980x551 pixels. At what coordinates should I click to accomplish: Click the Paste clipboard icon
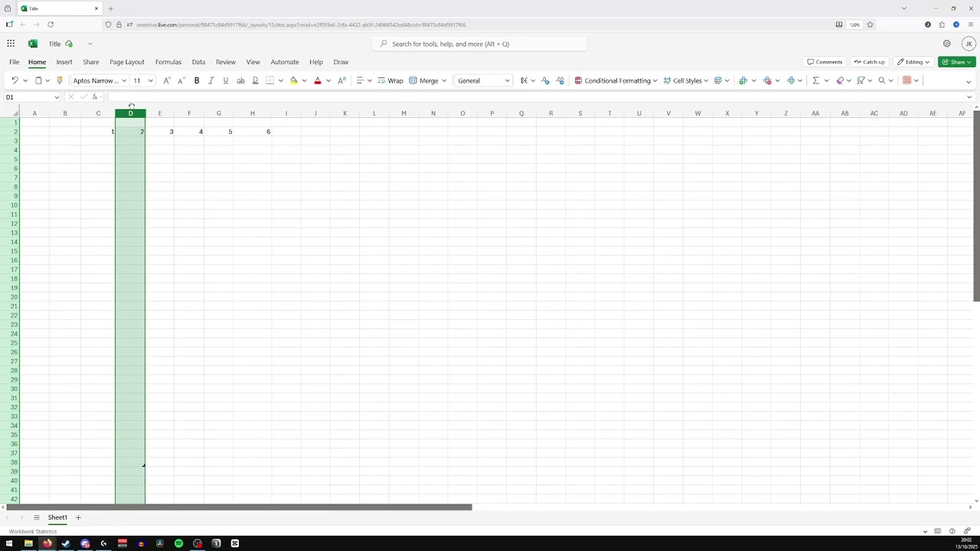[x=38, y=80]
